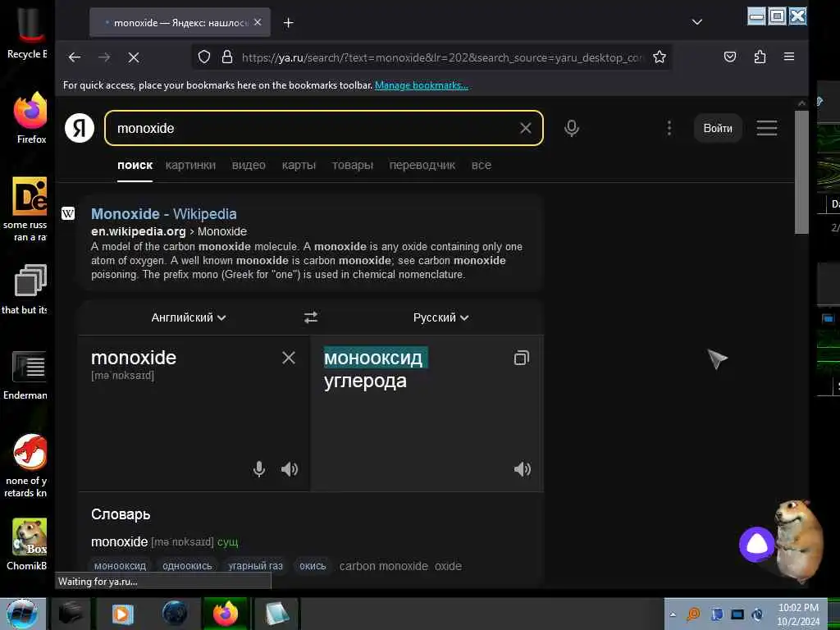This screenshot has height=630, width=840.
Task: Open Monoxide - Wikipedia result
Action: tap(164, 214)
